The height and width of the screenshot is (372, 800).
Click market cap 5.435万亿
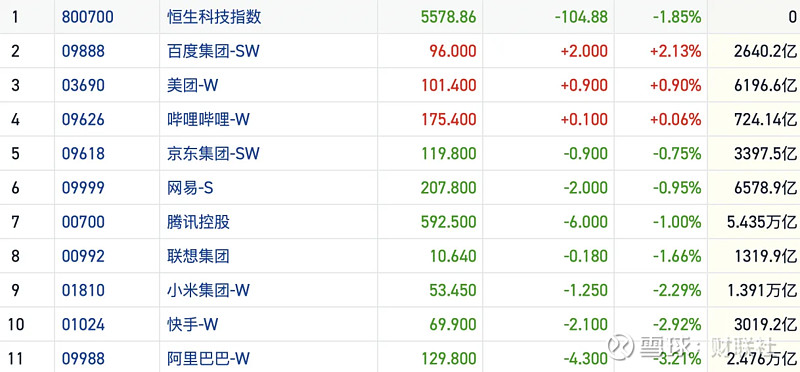[x=762, y=222]
